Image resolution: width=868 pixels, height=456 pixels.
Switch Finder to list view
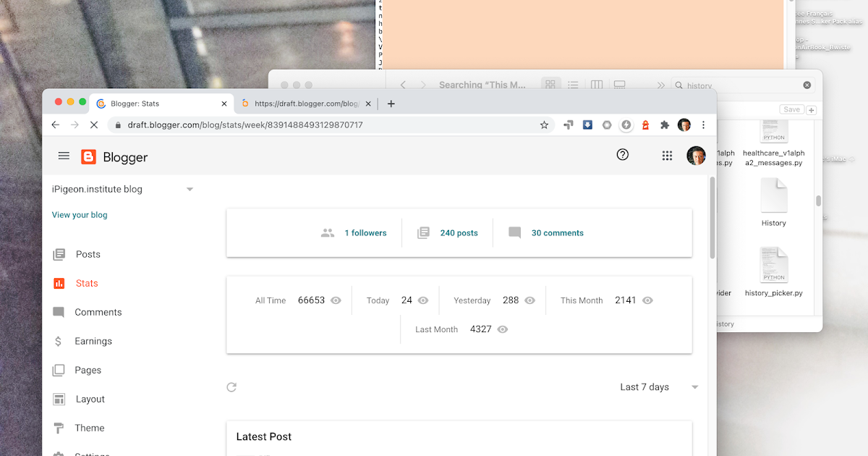(573, 85)
